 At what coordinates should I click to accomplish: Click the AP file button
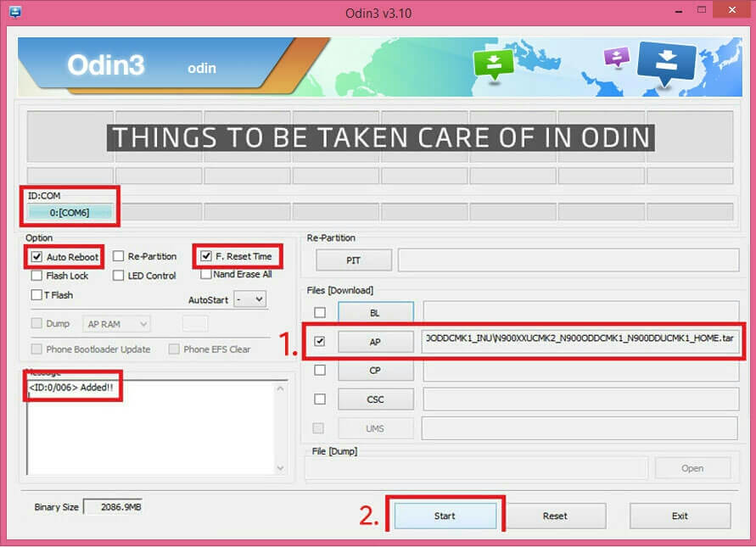(376, 342)
